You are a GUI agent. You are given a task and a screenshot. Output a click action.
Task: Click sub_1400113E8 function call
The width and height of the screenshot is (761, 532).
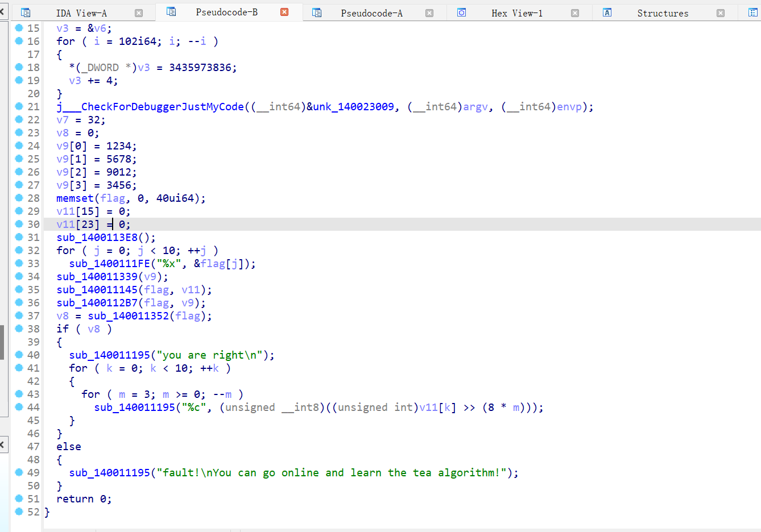pos(97,238)
